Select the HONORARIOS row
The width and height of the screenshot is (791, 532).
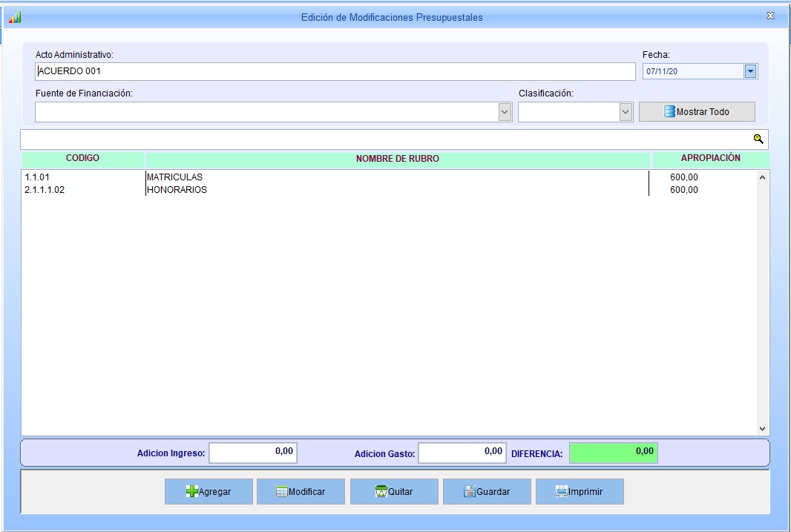pos(177,190)
